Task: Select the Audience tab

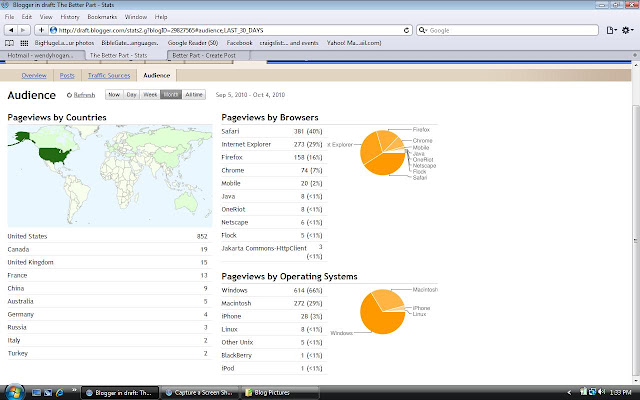Action: [157, 76]
